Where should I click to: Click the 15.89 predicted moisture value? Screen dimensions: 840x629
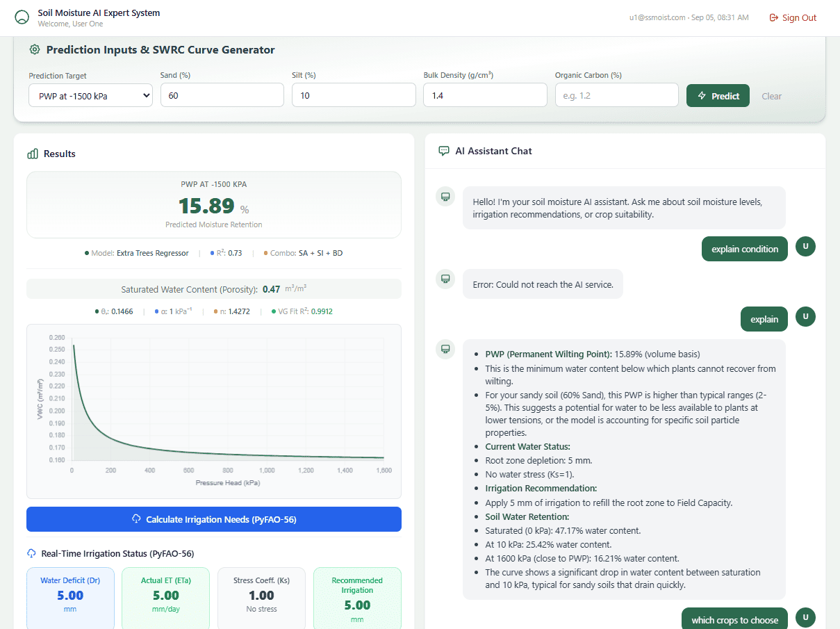(x=206, y=206)
